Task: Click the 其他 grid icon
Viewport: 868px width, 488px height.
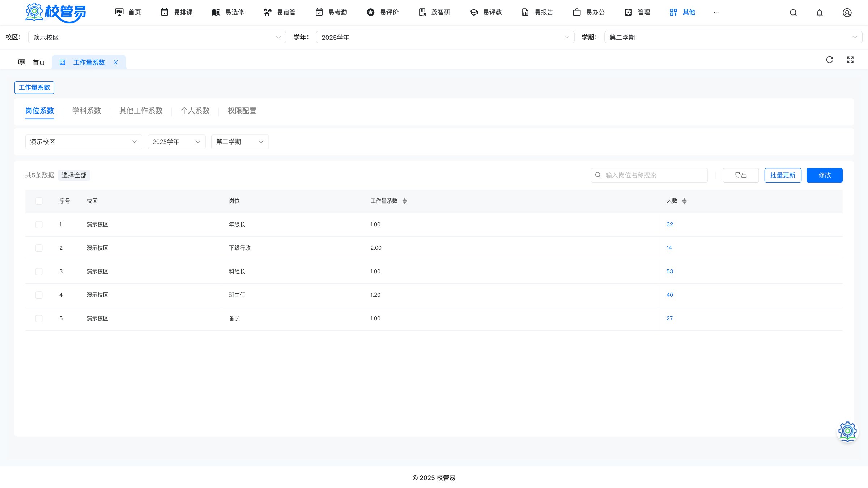Action: point(673,12)
